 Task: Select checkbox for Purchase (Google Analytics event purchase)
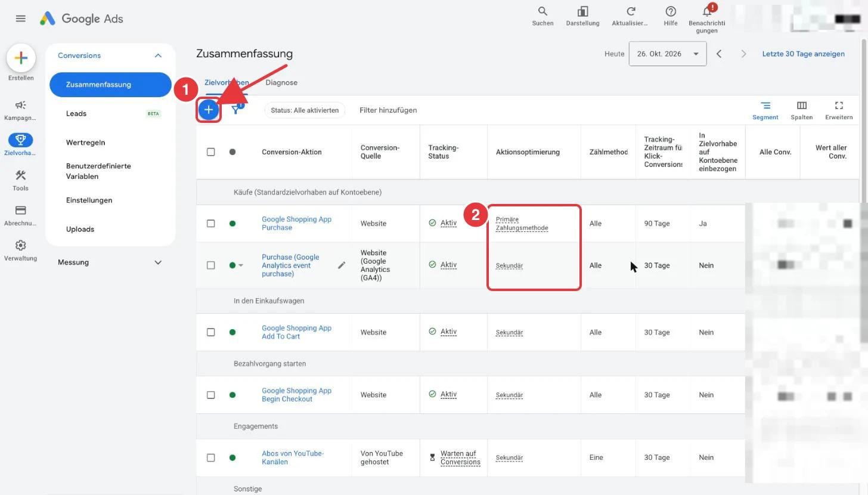[x=210, y=265]
